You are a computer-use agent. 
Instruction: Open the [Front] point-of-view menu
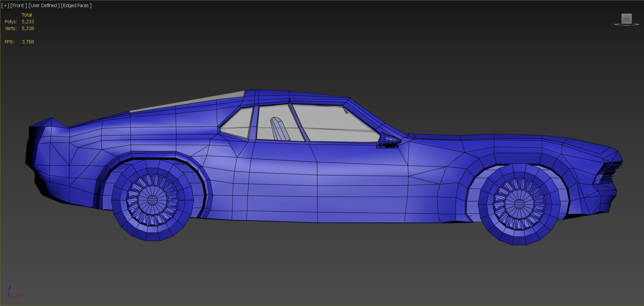point(19,5)
